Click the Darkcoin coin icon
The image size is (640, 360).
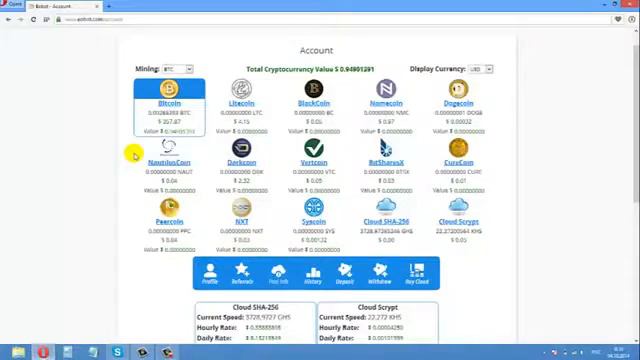point(241,148)
